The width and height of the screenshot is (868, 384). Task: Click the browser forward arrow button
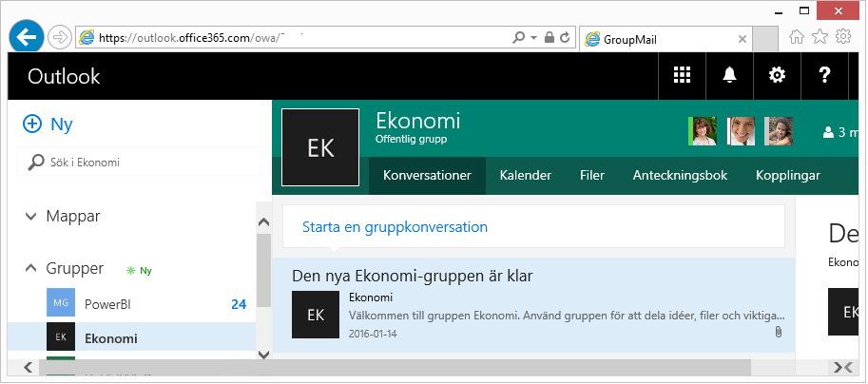pos(59,38)
